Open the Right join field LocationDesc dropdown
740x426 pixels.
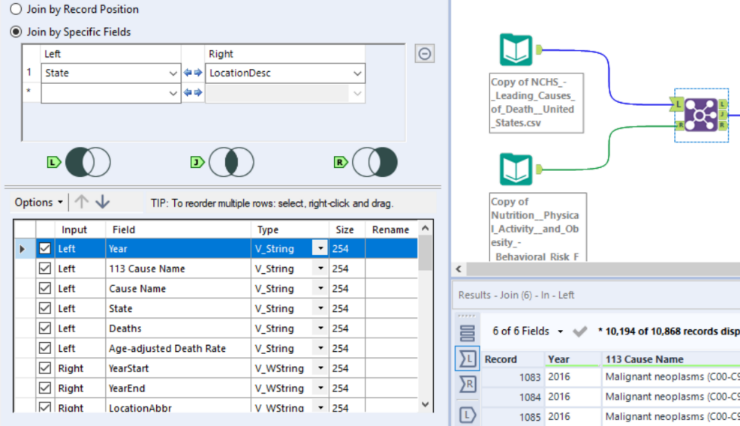click(x=357, y=73)
